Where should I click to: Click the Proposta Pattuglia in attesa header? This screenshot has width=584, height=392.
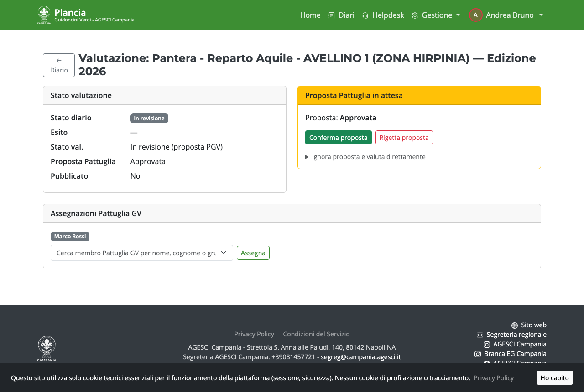click(419, 95)
